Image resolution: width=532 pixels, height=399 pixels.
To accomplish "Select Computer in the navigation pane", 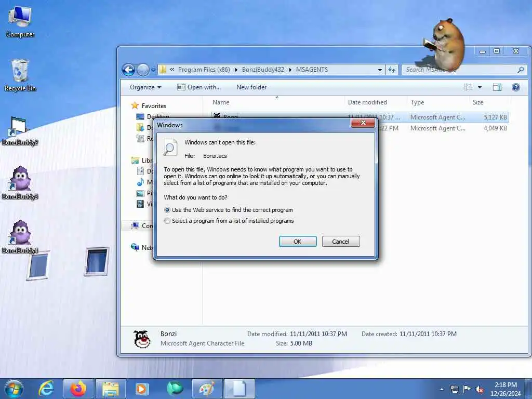I will (142, 225).
